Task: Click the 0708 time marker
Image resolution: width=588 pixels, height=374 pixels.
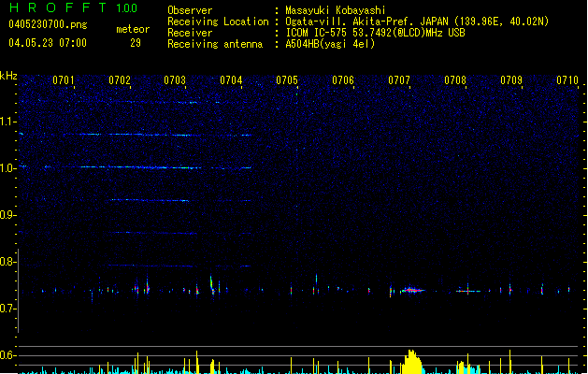Action: click(455, 80)
